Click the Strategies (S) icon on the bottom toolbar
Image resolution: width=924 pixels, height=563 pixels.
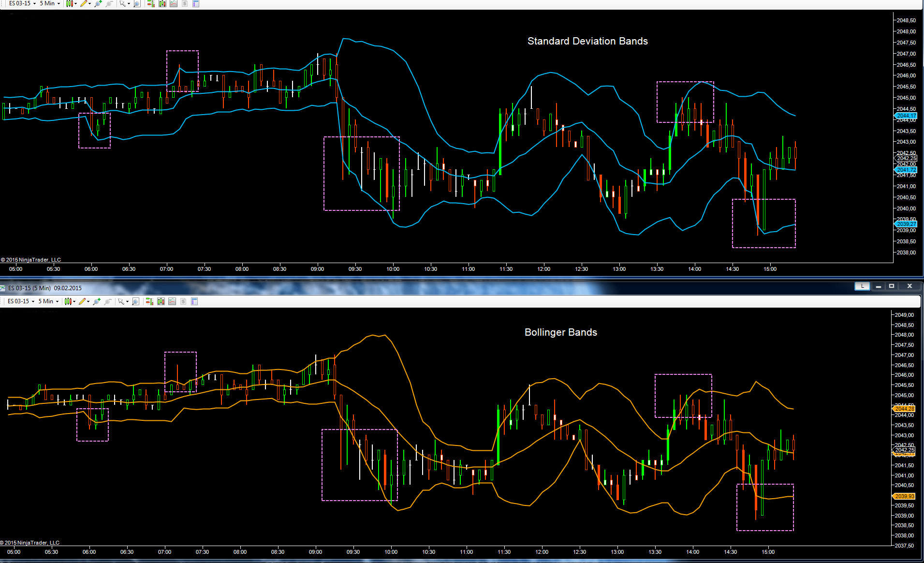click(183, 301)
